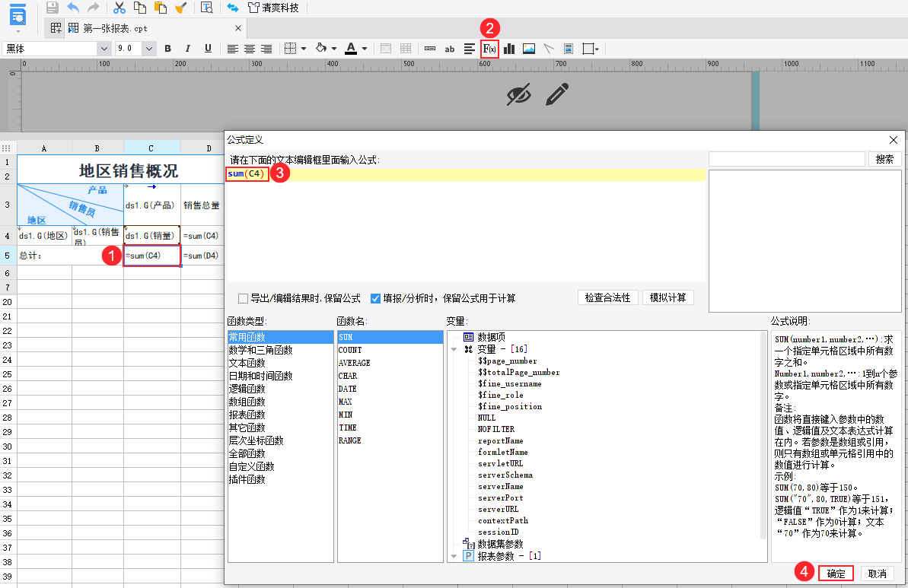Select $$page_number variable
The image size is (908, 588).
pyautogui.click(x=507, y=361)
